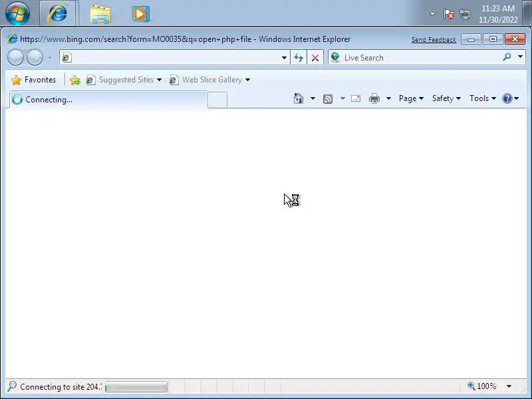
Task: Select the Connecting... tab
Action: 108,99
